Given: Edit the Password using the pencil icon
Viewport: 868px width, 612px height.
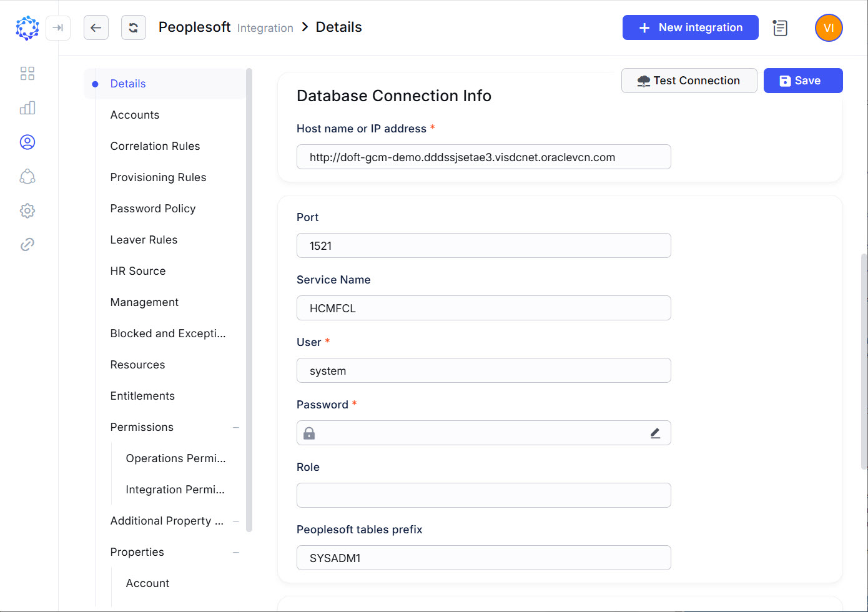Looking at the screenshot, I should [655, 432].
